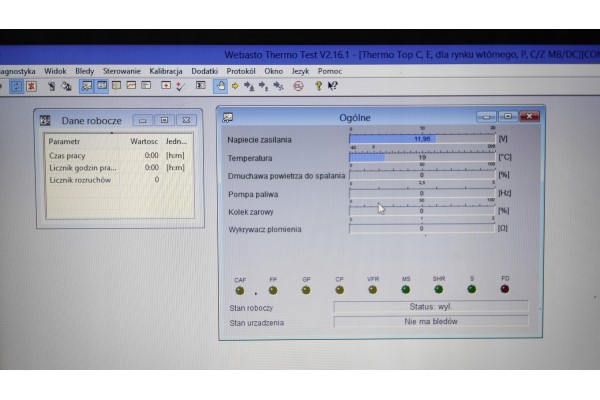Click the Parametr column header
Image resolution: width=600 pixels, height=400 pixels.
[64, 141]
